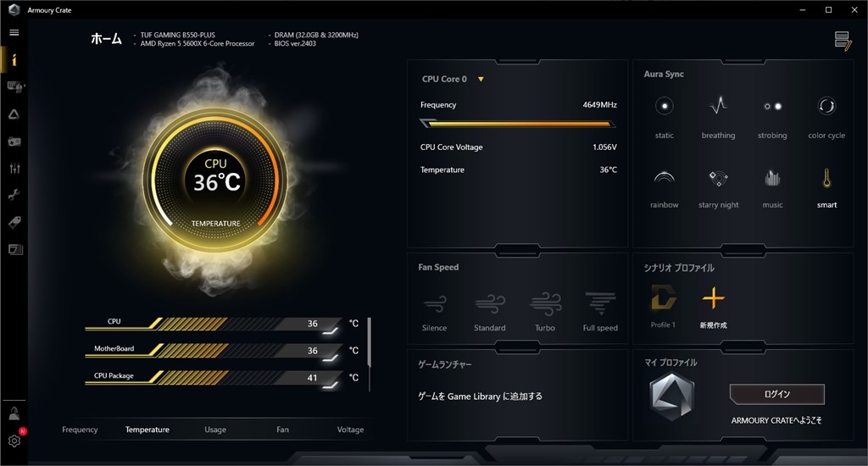Set fan speed to Turbo
Screen dimensions: 868x466
545,312
